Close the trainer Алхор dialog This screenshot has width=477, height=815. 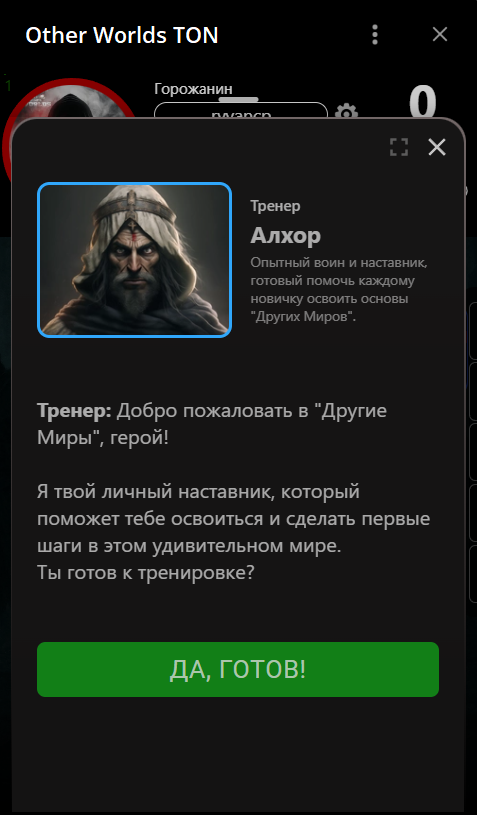(x=436, y=147)
